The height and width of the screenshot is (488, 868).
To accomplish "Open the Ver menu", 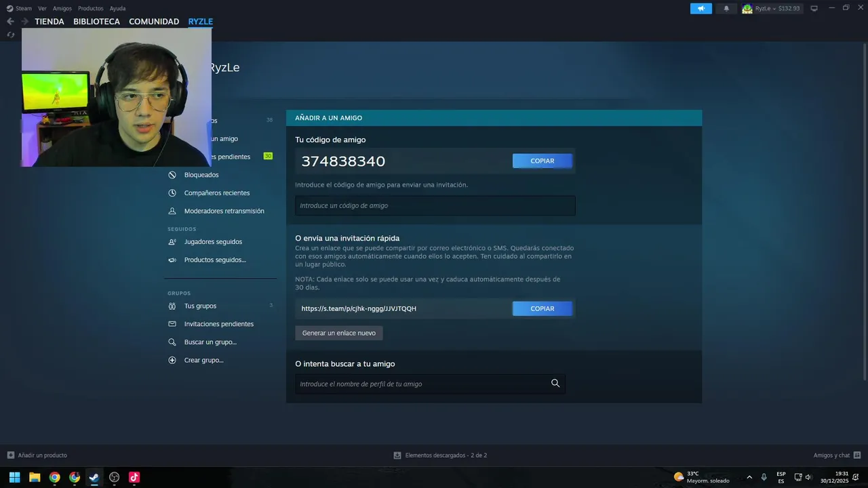I will pos(42,8).
